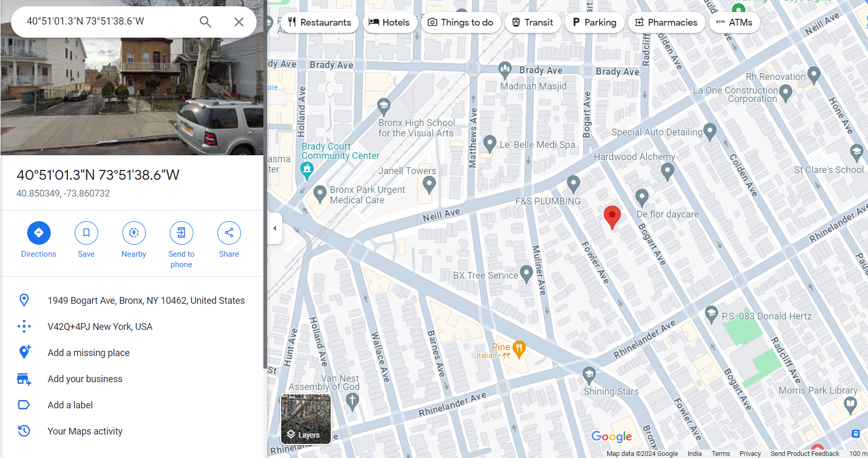Image resolution: width=868 pixels, height=458 pixels.
Task: Filter map by Hotels chip
Action: [x=389, y=22]
